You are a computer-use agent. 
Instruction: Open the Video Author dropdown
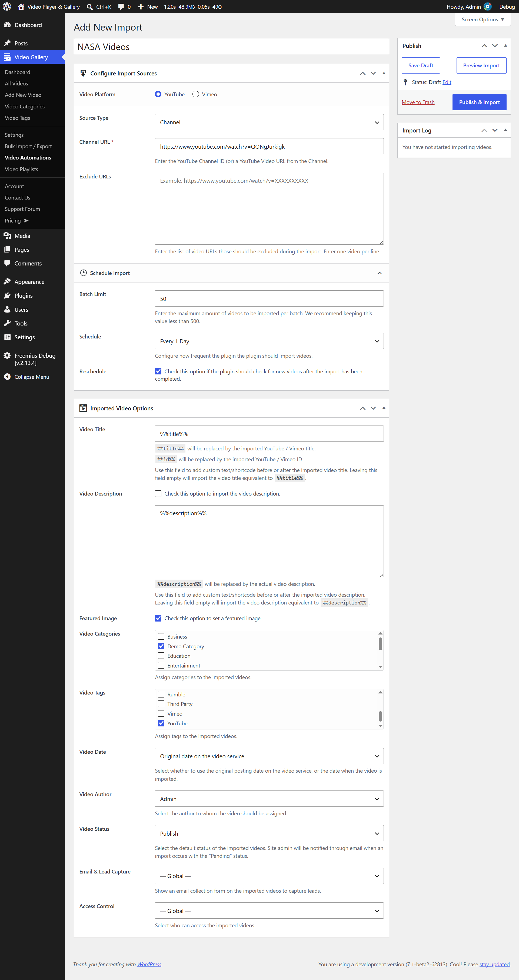[x=270, y=799]
